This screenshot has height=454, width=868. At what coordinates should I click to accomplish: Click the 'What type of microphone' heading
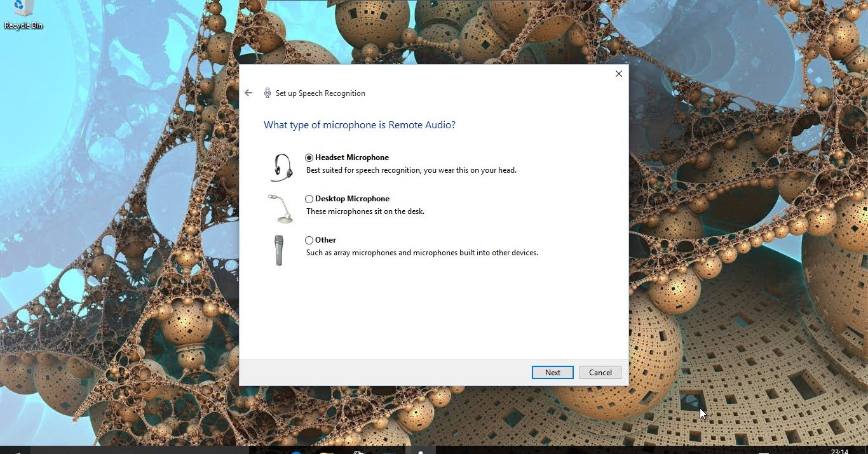point(359,125)
